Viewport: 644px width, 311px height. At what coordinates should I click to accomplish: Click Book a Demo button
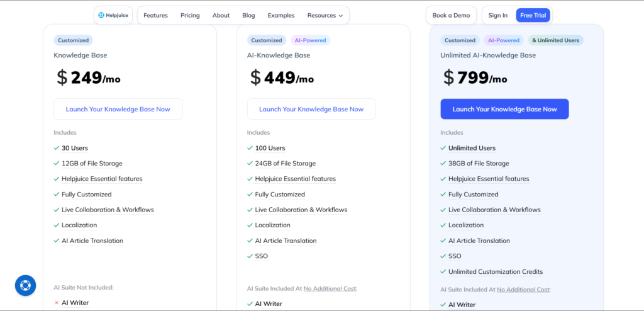point(451,15)
